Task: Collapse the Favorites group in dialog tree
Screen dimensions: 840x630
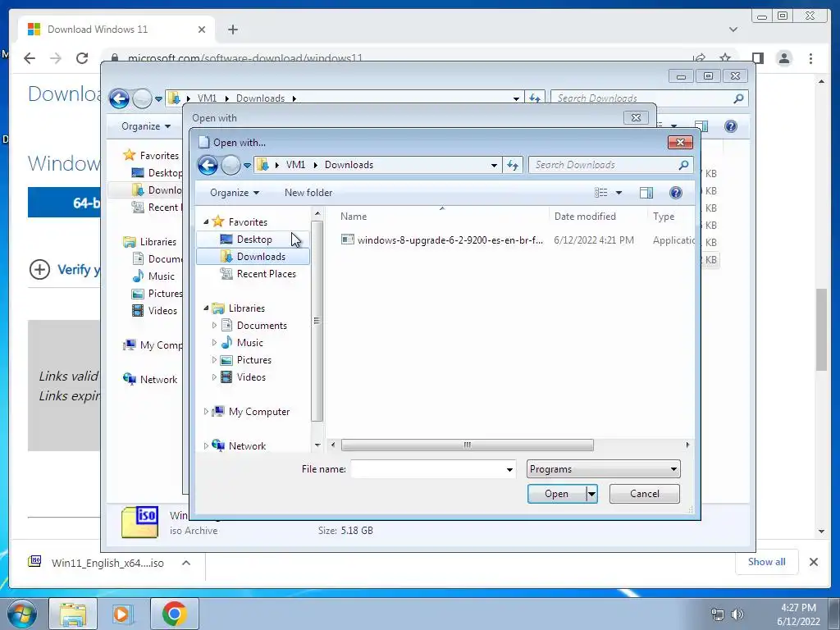Action: pyautogui.click(x=206, y=221)
